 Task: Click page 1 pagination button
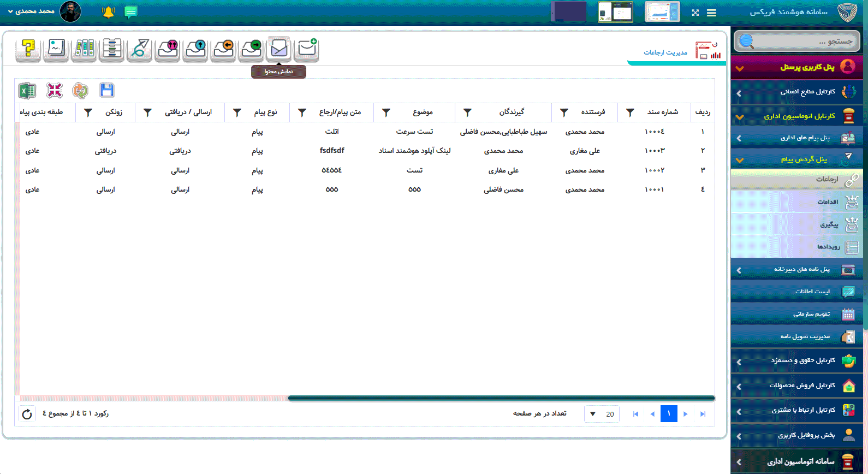pyautogui.click(x=669, y=414)
